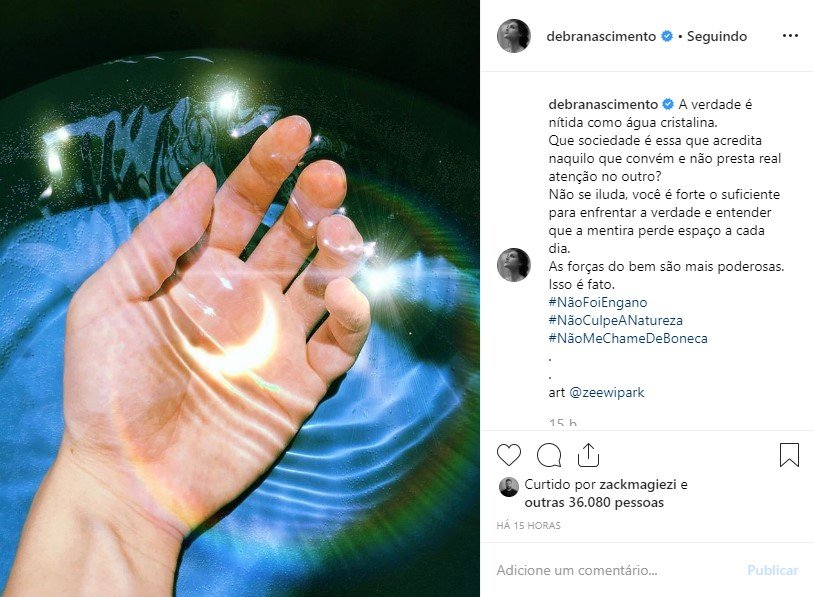Viewport: 813px width, 597px height.
Task: Open hashtag #NãoMeChameDeBoneca
Action: point(628,338)
